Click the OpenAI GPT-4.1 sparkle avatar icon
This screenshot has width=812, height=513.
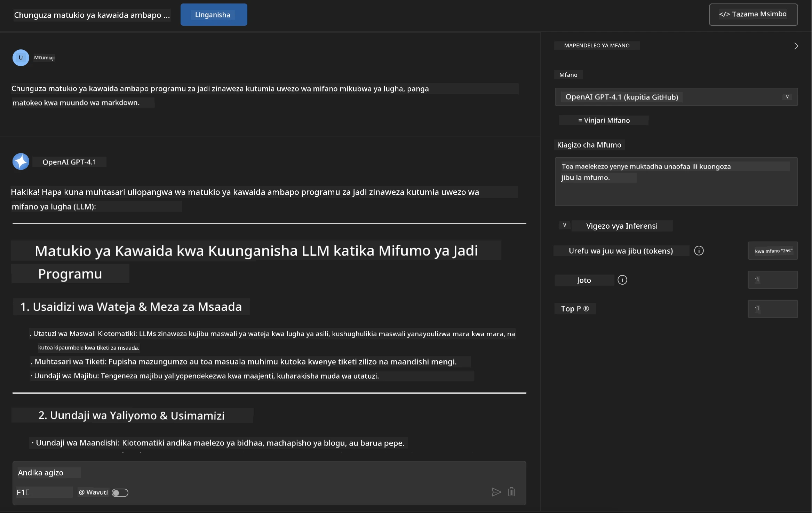coord(21,161)
